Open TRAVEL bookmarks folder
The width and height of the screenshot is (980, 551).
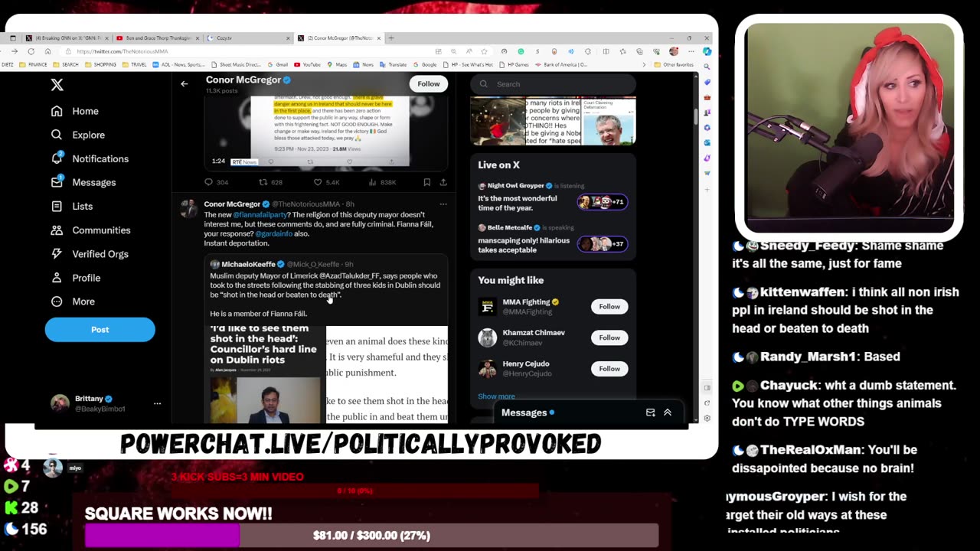coord(135,65)
